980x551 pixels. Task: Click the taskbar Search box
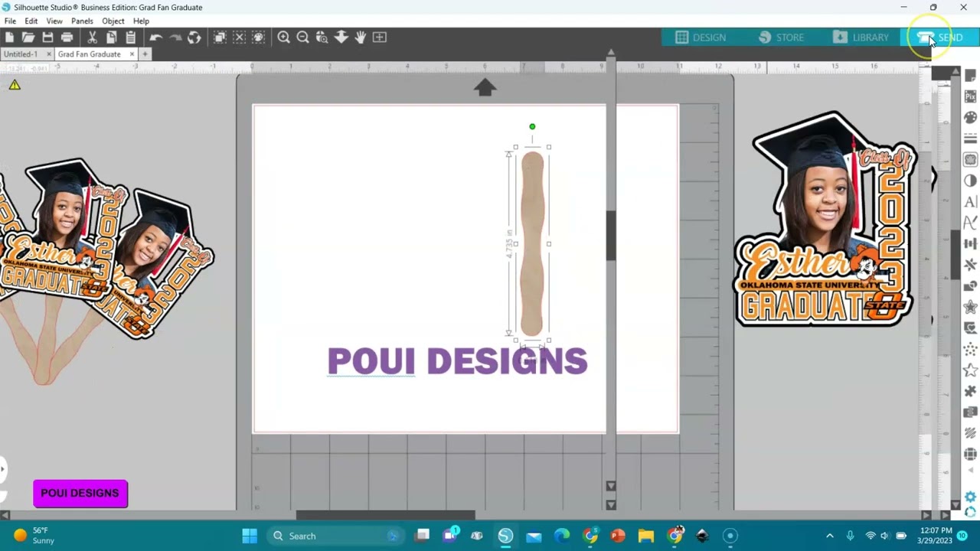(336, 536)
